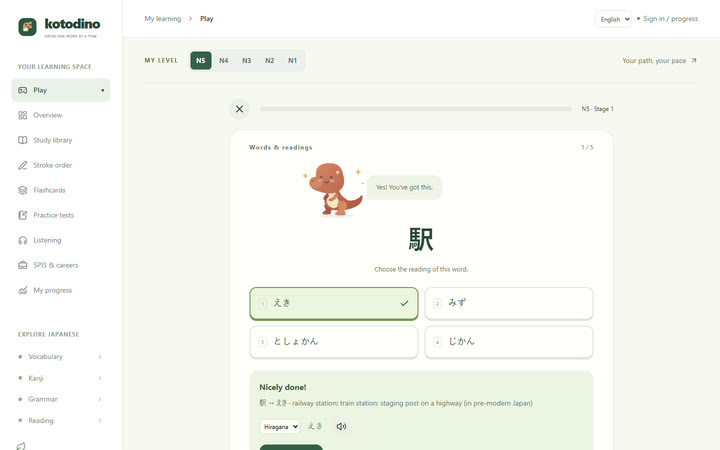Click the railway station definition text
This screenshot has height=450, width=720.
(396, 403)
